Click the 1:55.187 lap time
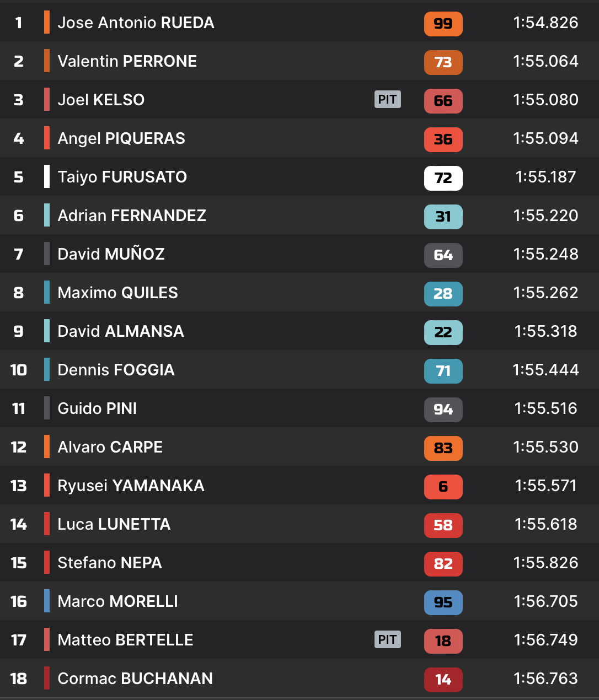599x700 pixels. (545, 177)
